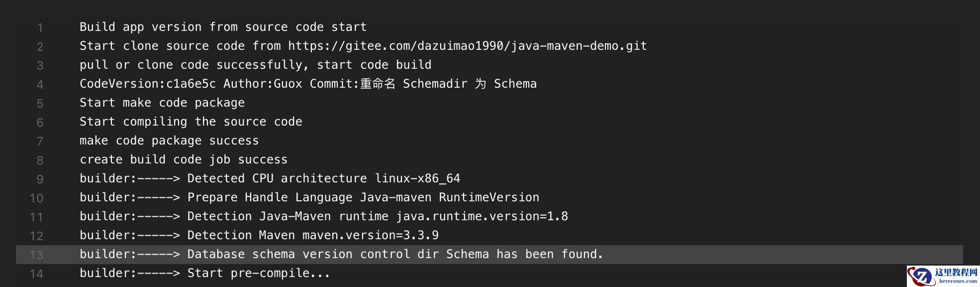Image resolution: width=980 pixels, height=287 pixels.
Task: Click the "Start make code package" line
Action: coord(162,103)
